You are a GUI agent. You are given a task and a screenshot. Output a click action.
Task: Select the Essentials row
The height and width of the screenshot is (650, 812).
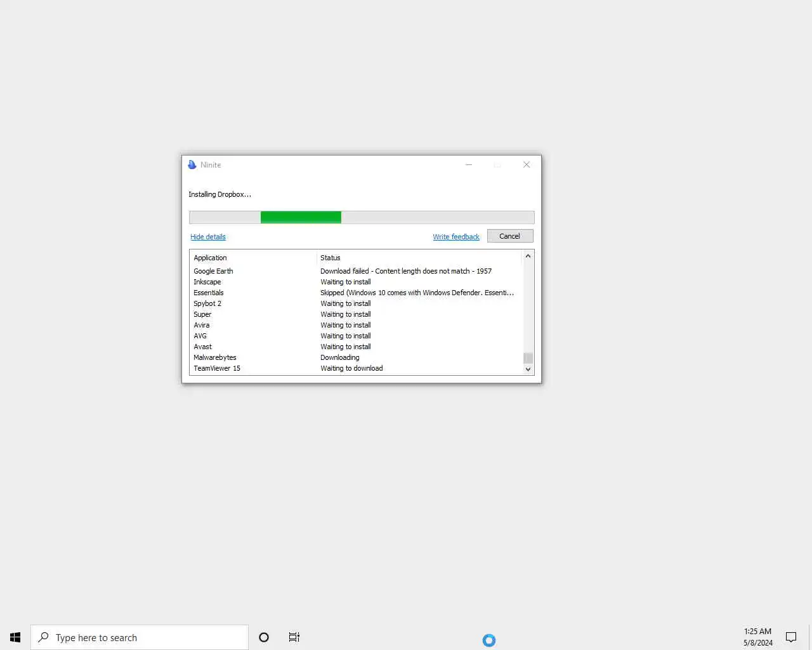356,293
